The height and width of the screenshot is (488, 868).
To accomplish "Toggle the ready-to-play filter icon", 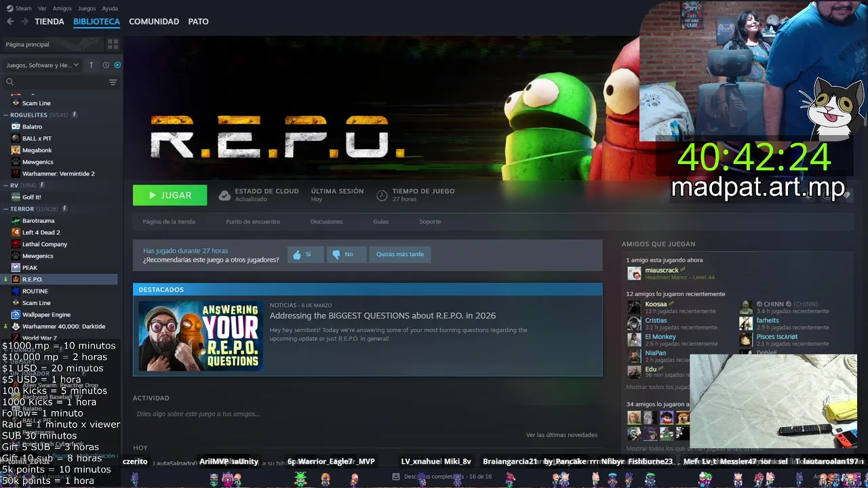I will coord(117,65).
